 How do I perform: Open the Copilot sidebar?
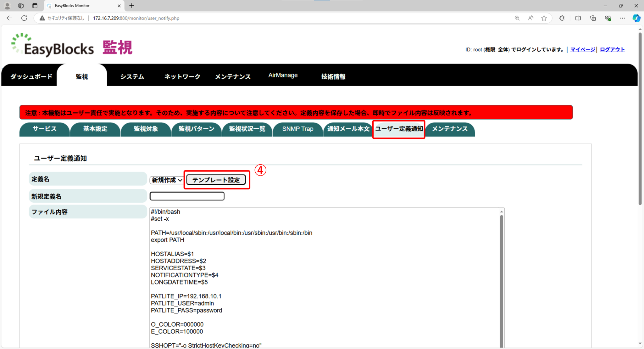click(636, 18)
